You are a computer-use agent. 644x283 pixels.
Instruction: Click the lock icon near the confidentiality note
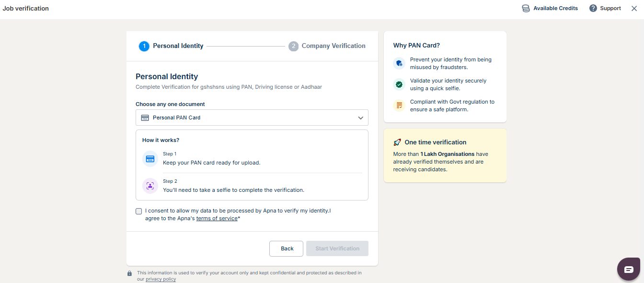(129, 273)
